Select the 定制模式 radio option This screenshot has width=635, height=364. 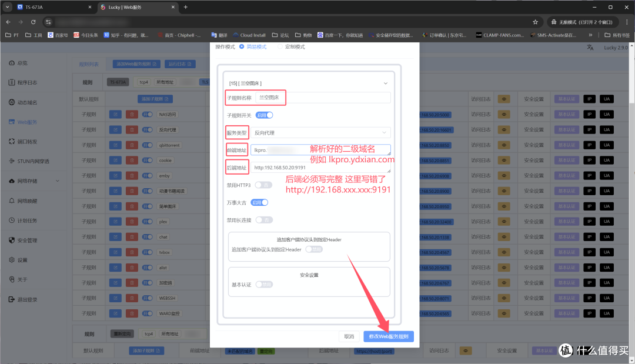point(280,46)
